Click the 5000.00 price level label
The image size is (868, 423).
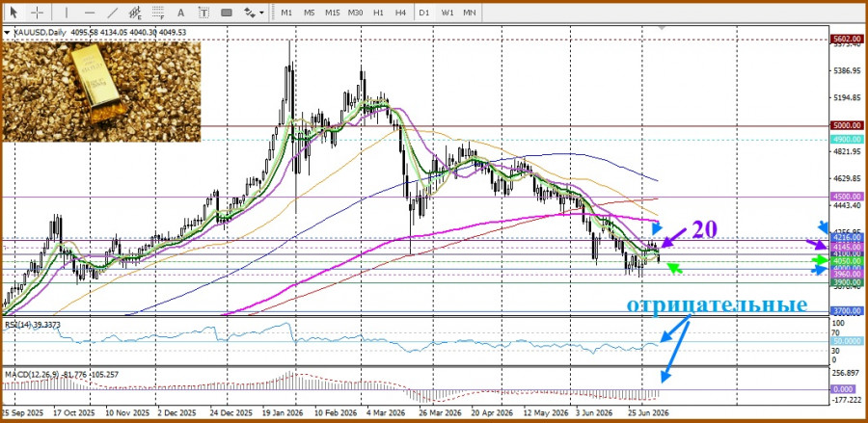(847, 125)
